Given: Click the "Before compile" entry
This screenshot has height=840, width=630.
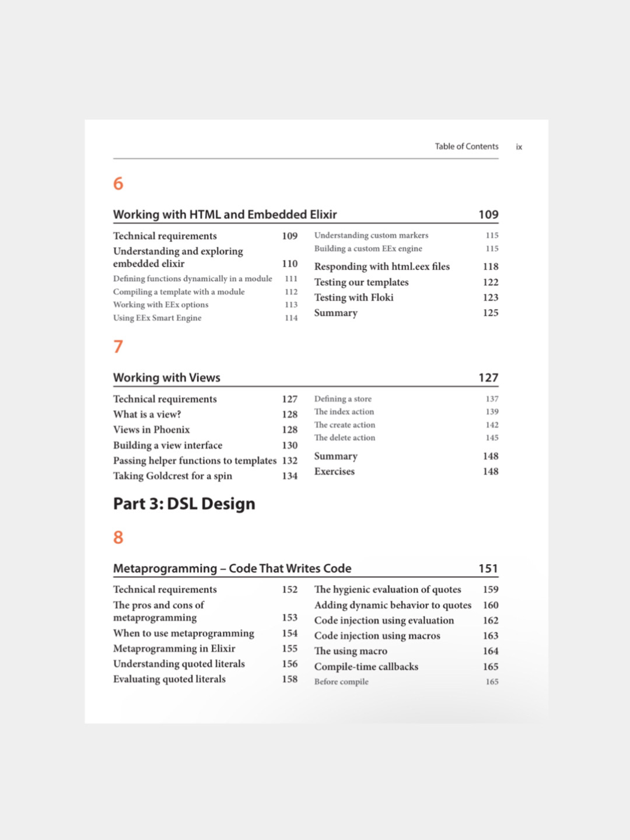Looking at the screenshot, I should click(341, 682).
